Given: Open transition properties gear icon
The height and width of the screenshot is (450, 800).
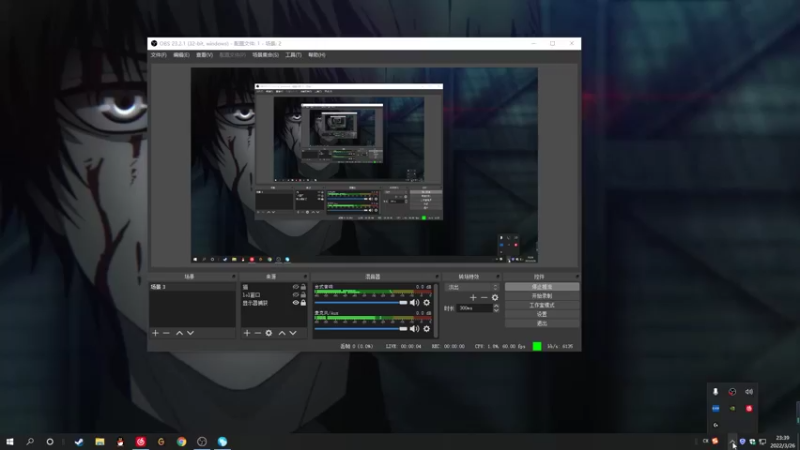Looking at the screenshot, I should tap(495, 297).
